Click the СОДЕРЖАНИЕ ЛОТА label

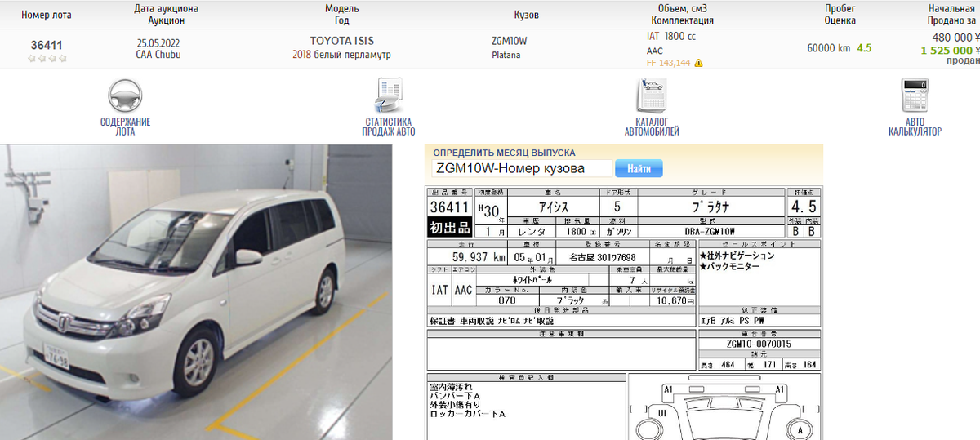125,127
